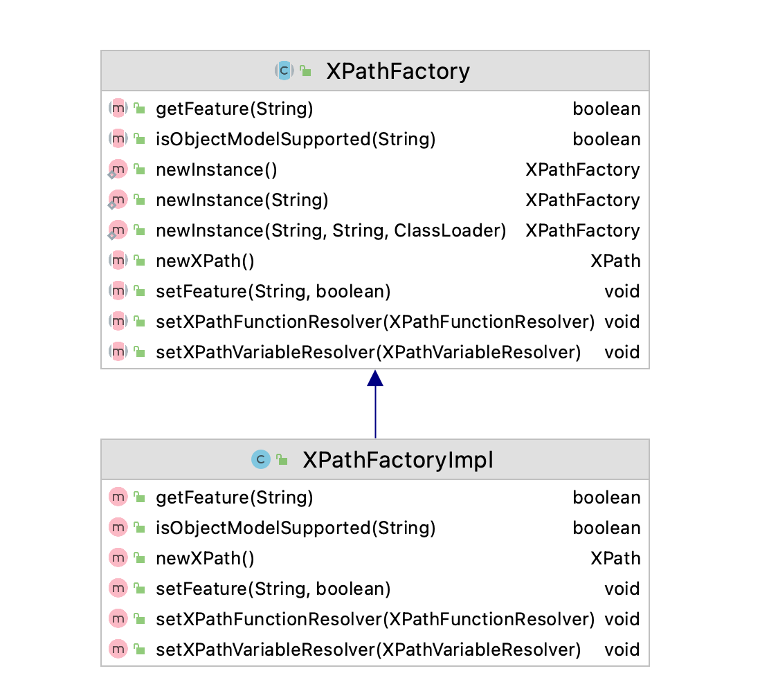Image resolution: width=778 pixels, height=700 pixels.
Task: Select setFeature(String, boolean) in XPathFactory
Action: [x=273, y=291]
